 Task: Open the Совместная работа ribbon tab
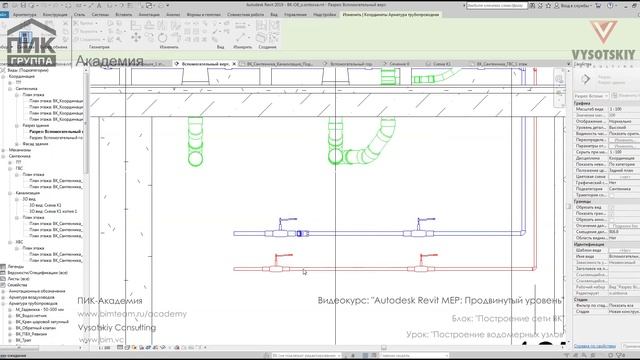coord(245,14)
